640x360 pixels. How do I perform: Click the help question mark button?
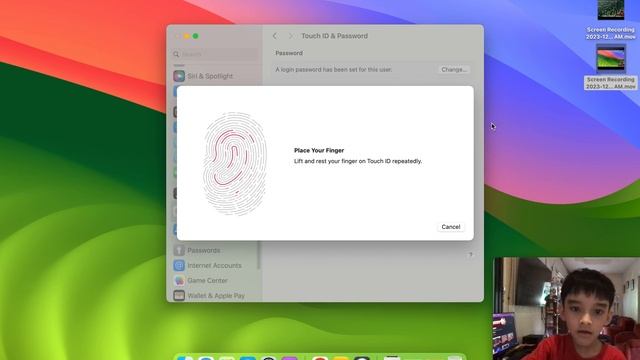coord(470,255)
